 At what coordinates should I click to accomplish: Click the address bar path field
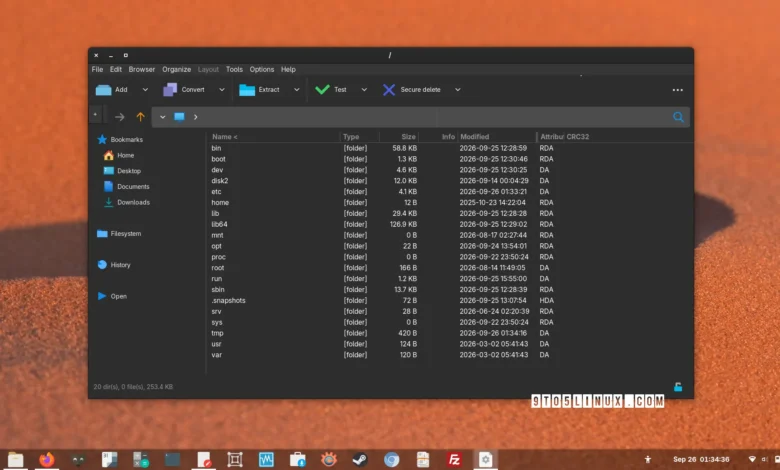(x=420, y=117)
